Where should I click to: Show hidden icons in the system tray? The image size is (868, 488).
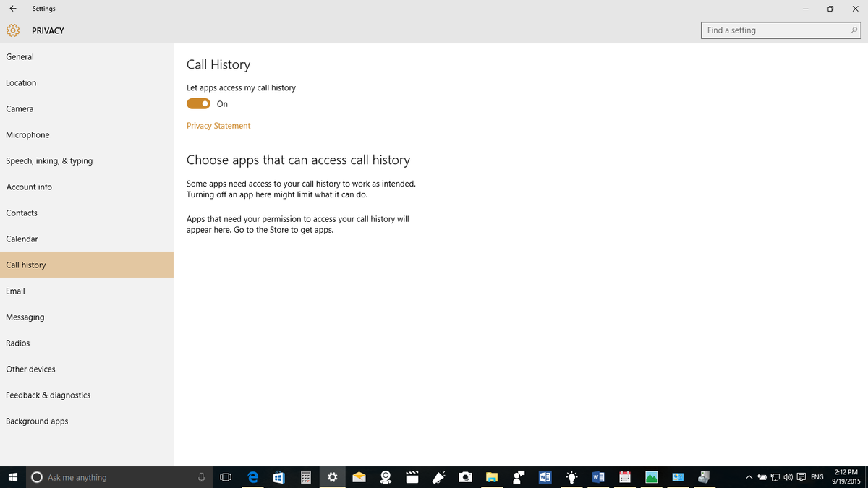(x=749, y=477)
